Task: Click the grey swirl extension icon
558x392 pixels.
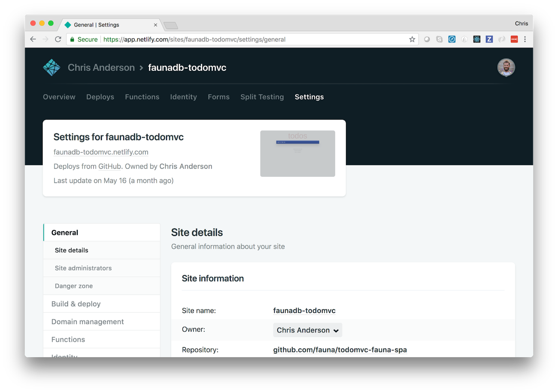Action: coord(502,39)
